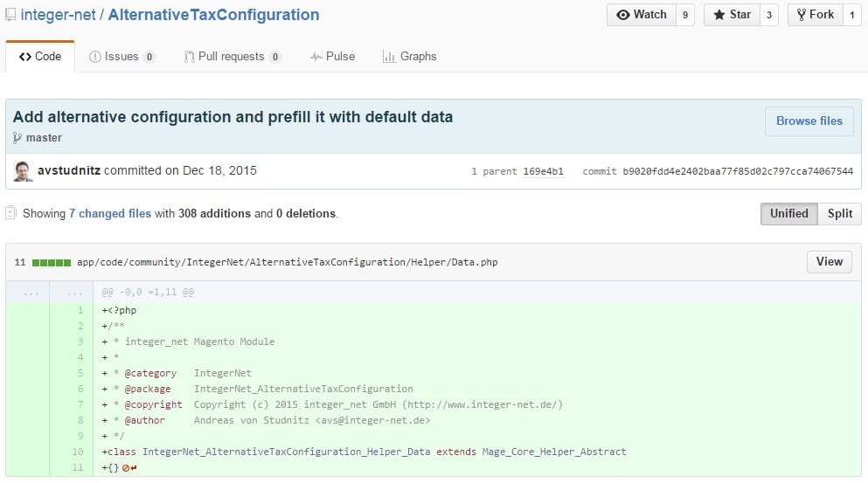Click the repository book icon
Image resolution: width=868 pixels, height=483 pixels.
point(10,15)
